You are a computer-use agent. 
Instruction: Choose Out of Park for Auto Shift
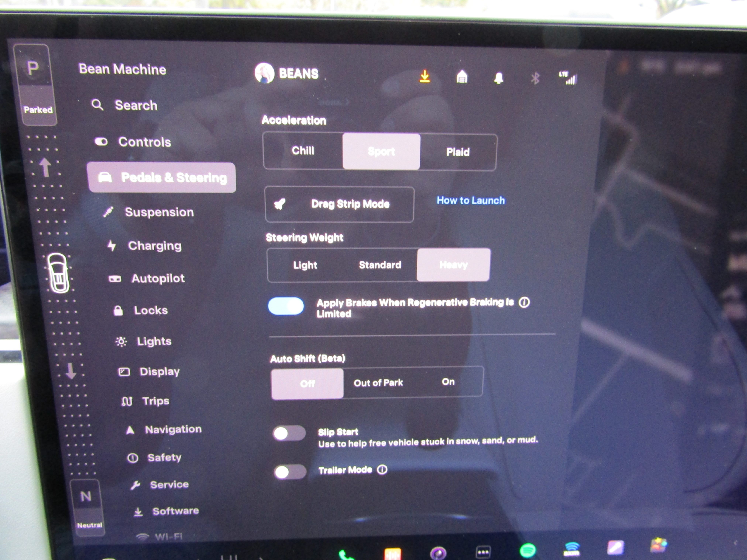click(x=378, y=383)
